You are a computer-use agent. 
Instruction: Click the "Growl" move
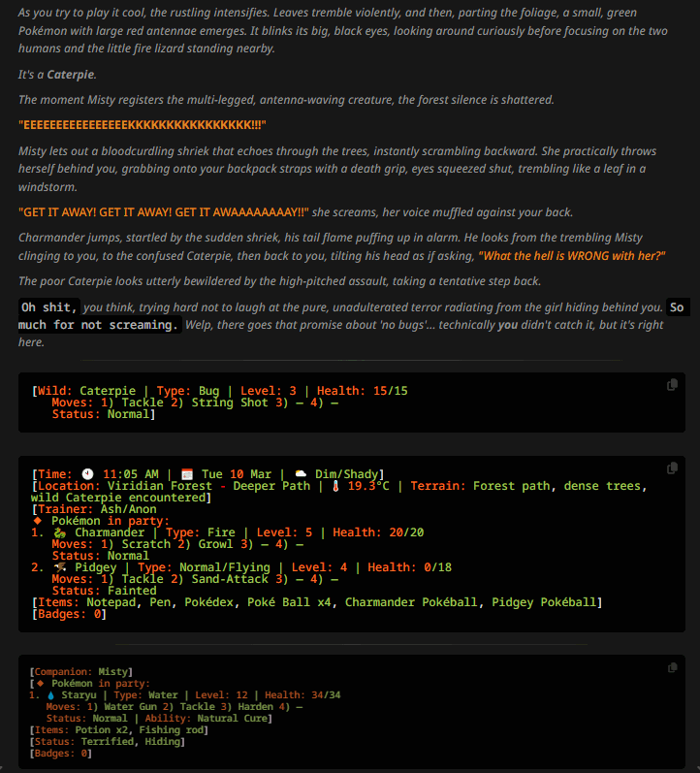(x=215, y=544)
